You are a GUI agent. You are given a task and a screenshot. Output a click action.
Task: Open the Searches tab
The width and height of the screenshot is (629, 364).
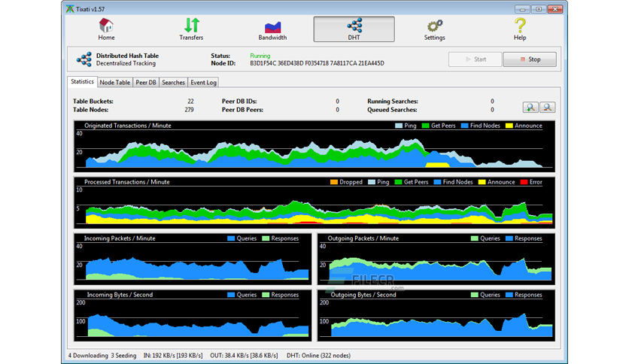pyautogui.click(x=173, y=82)
